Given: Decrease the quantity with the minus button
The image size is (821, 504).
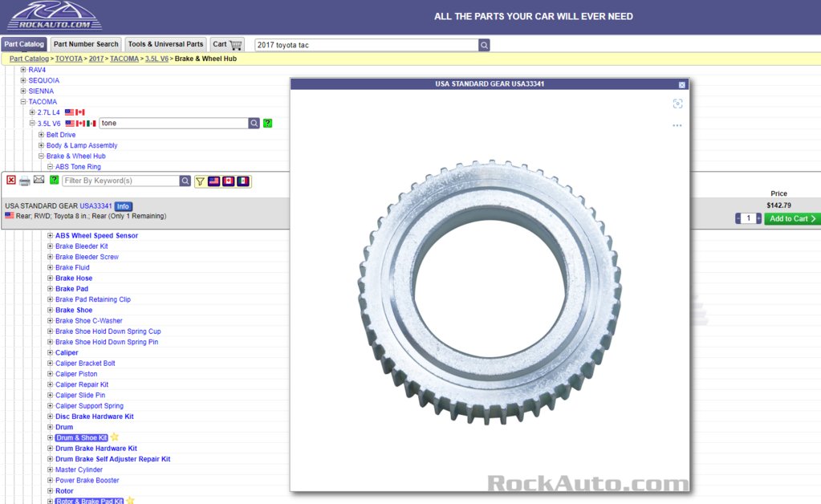Looking at the screenshot, I should (738, 219).
